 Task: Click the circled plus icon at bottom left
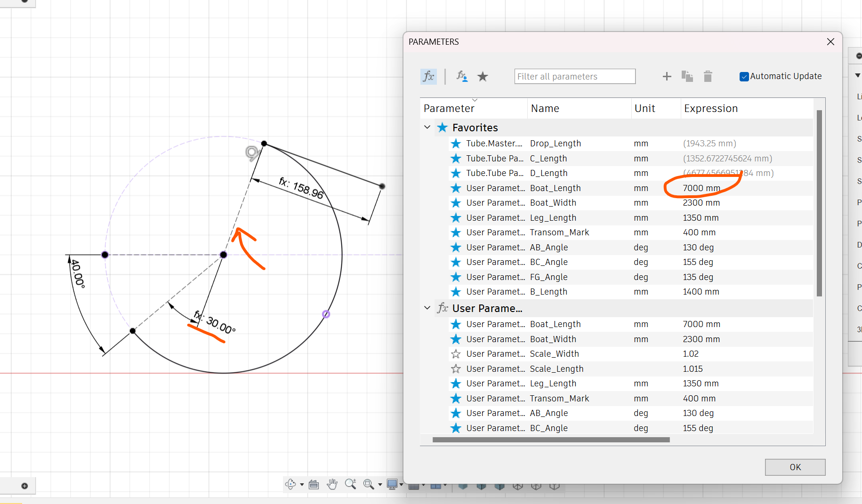[24, 486]
